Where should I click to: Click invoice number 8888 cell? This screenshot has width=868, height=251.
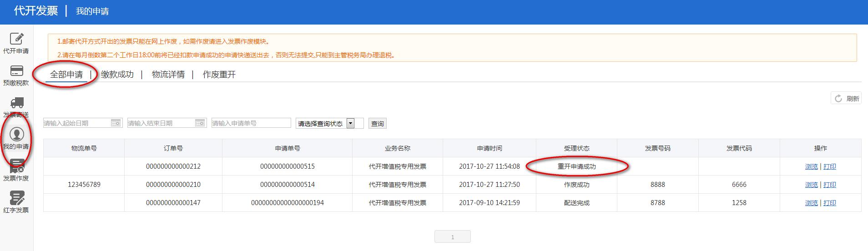click(658, 185)
